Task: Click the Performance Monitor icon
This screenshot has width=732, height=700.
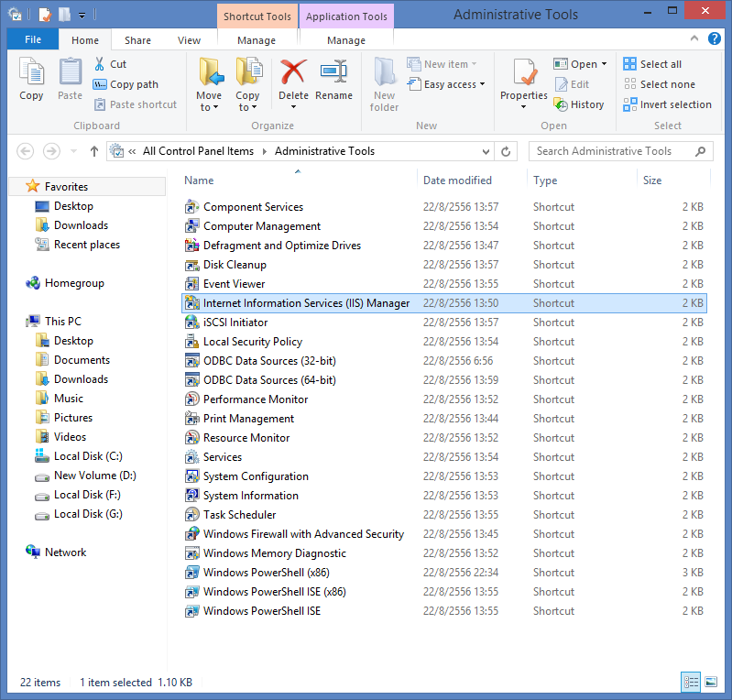Action: [x=191, y=399]
